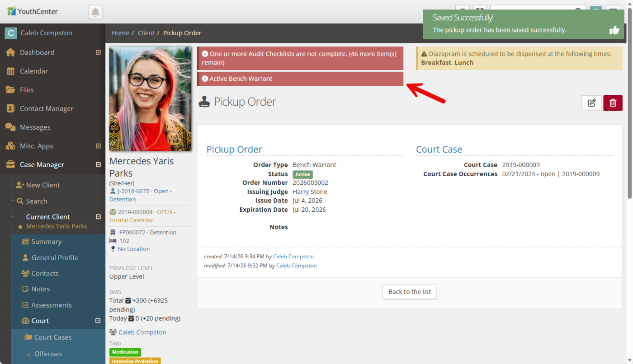
Task: Click the Messages chat bubbles icon
Action: click(x=10, y=127)
